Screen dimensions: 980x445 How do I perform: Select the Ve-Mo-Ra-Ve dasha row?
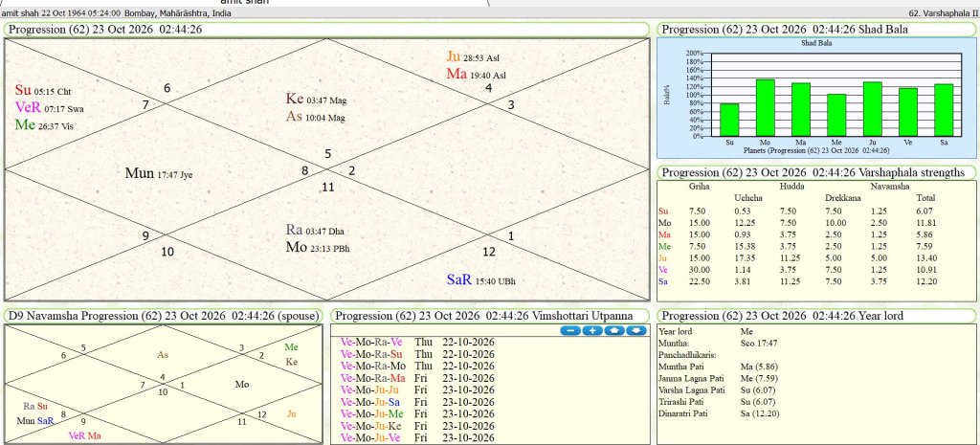coord(372,342)
